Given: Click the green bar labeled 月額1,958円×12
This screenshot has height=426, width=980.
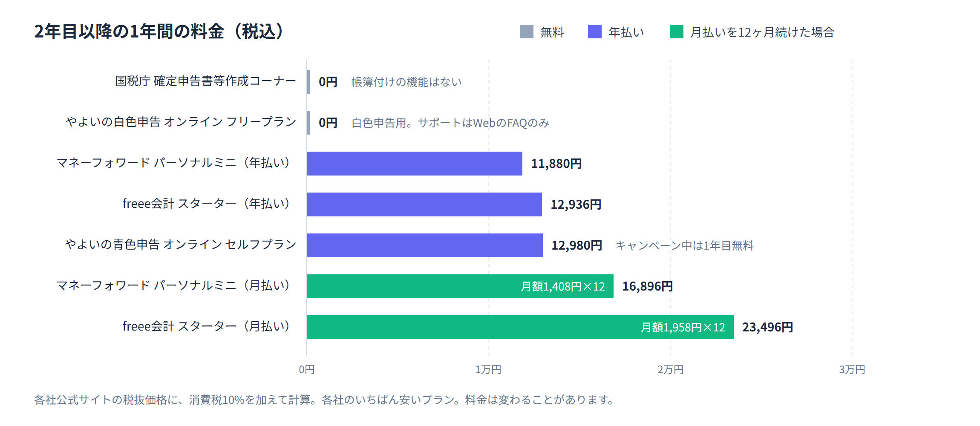Looking at the screenshot, I should point(520,327).
